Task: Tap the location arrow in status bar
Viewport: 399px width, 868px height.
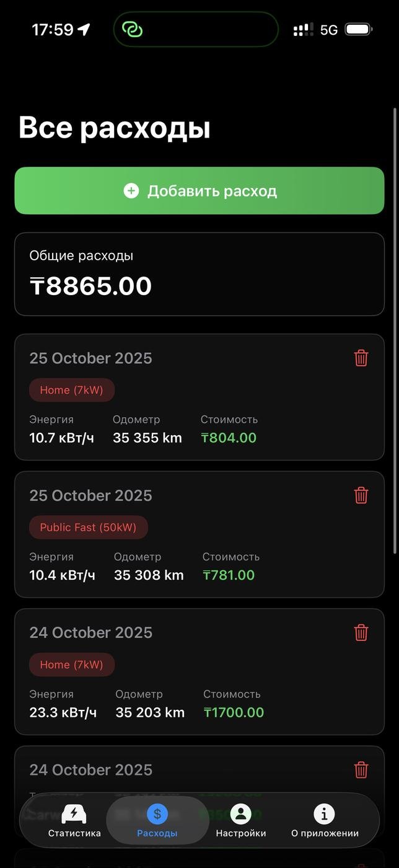Action: [84, 29]
